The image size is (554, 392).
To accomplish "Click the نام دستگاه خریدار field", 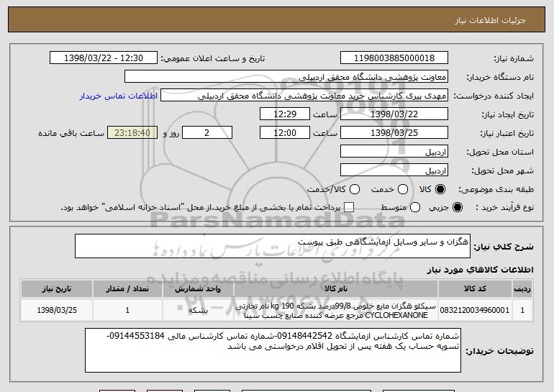I will point(286,77).
